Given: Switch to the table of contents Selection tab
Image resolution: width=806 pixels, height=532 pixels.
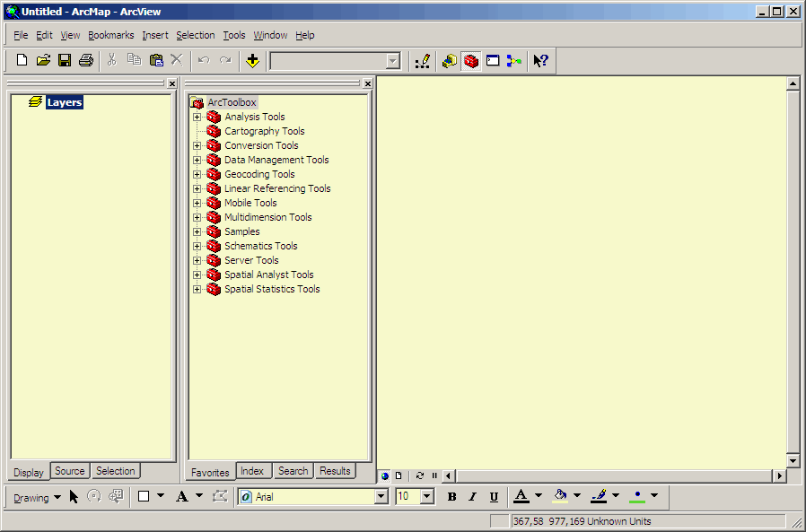Looking at the screenshot, I should click(x=115, y=471).
